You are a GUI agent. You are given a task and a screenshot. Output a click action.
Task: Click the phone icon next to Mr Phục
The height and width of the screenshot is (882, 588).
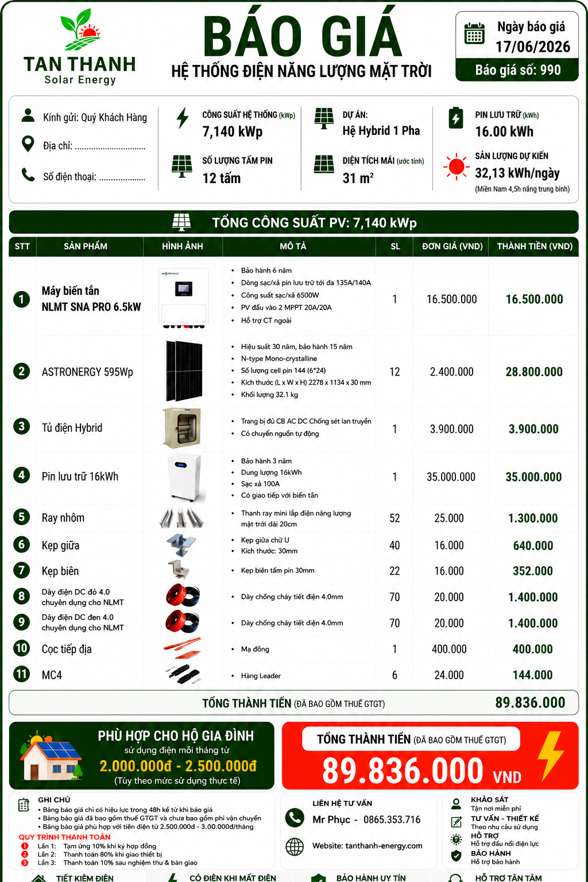[295, 817]
